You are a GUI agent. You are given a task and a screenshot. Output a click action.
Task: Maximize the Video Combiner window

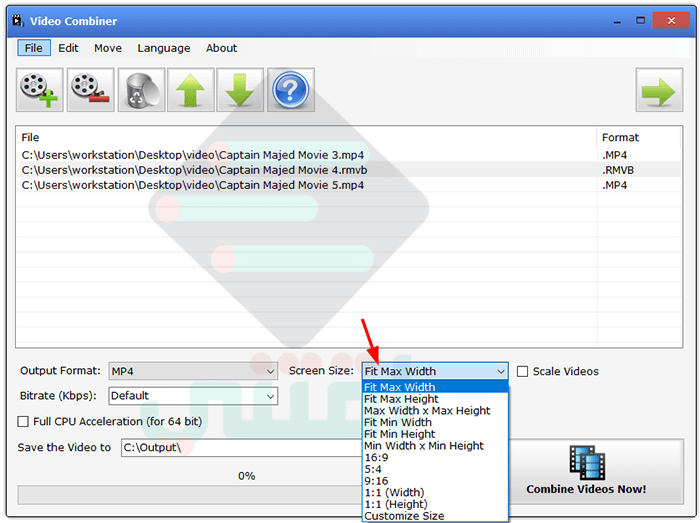coord(641,21)
